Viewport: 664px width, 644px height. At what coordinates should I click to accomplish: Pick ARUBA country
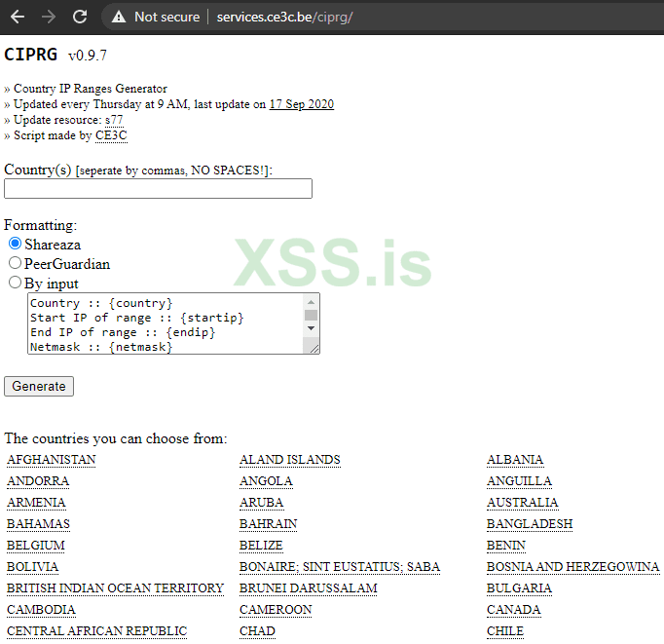pyautogui.click(x=262, y=503)
